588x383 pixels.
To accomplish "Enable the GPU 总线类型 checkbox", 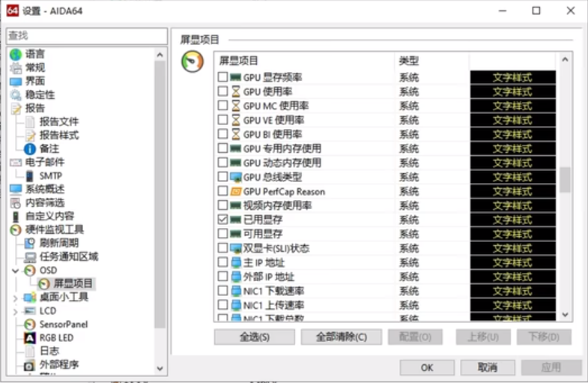I will coord(222,177).
